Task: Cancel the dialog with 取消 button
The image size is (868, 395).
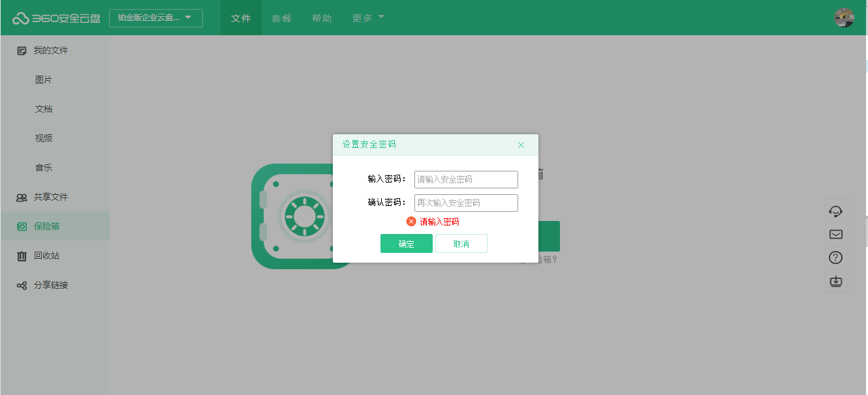Action: click(x=461, y=243)
